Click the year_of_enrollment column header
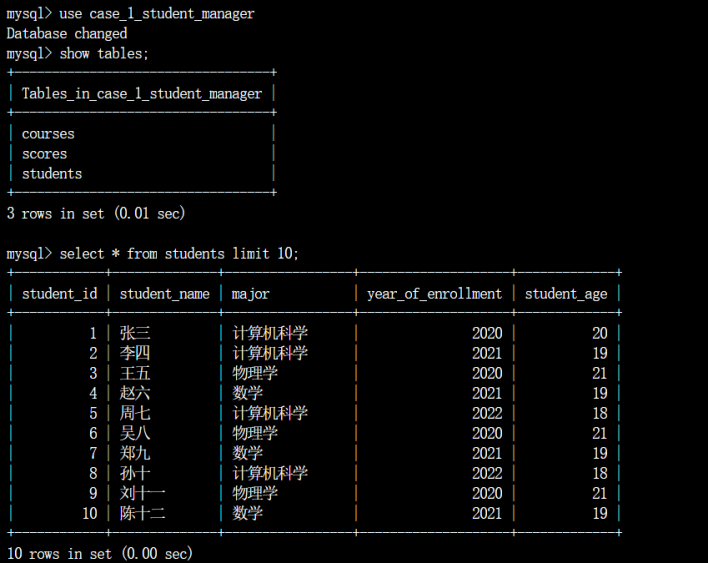The image size is (708, 563). (434, 294)
